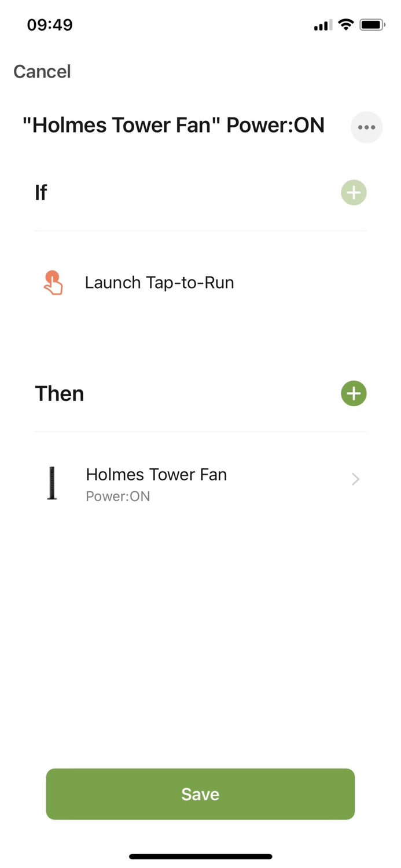Toggle the scene power setting in title
This screenshot has width=401, height=868.
(x=174, y=126)
